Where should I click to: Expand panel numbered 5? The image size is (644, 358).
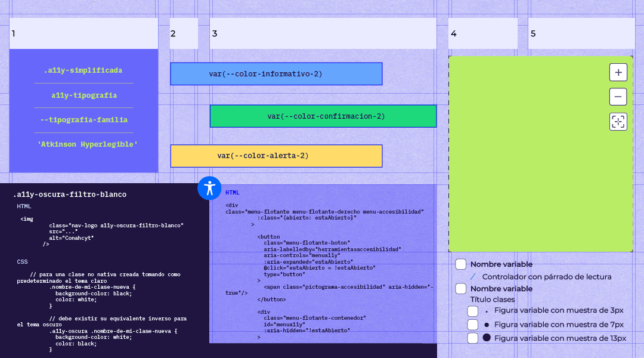click(x=581, y=33)
